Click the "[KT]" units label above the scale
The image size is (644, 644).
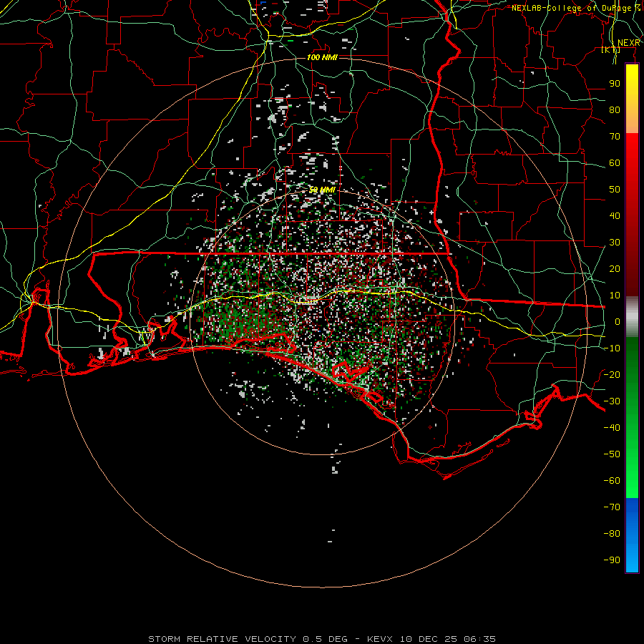click(x=611, y=49)
